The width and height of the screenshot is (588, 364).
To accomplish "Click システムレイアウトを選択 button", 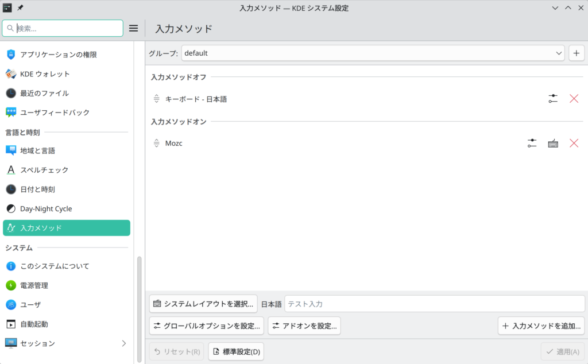I will click(203, 304).
